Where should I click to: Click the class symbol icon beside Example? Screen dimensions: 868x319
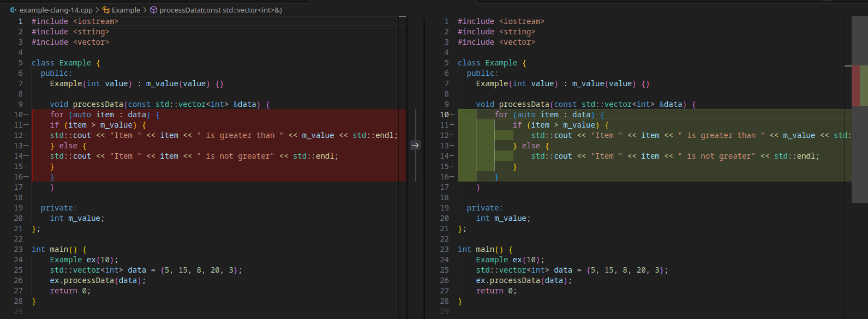[106, 10]
